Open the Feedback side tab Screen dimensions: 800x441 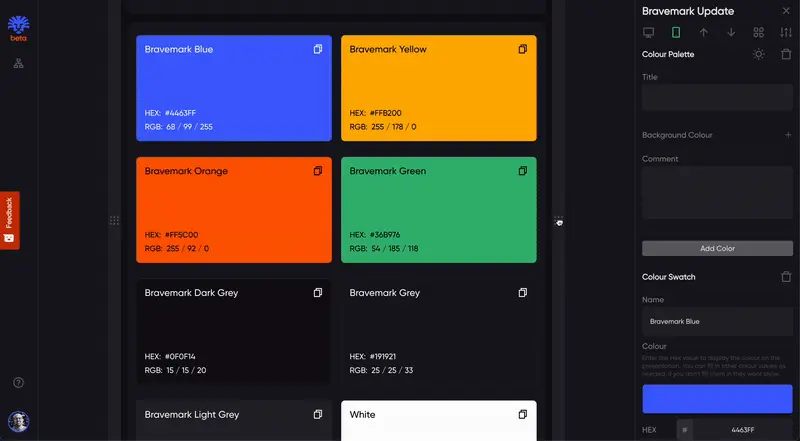pyautogui.click(x=10, y=220)
